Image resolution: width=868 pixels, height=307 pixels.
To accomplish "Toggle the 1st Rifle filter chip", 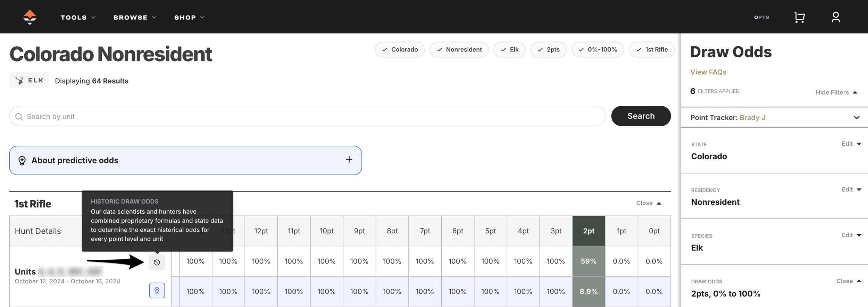I will 651,50.
